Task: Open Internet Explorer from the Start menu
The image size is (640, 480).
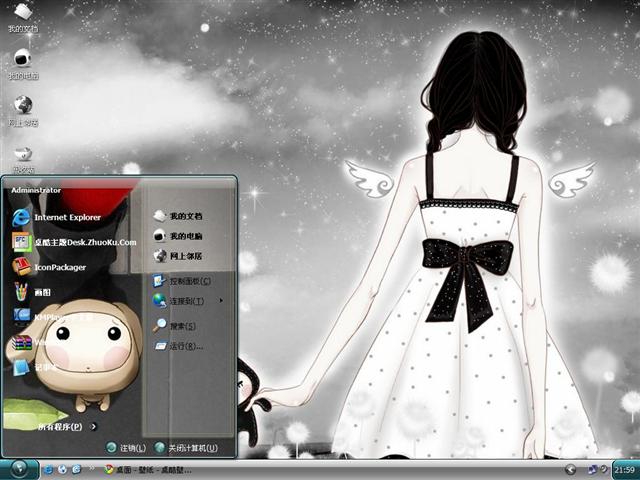Action: coord(57,217)
